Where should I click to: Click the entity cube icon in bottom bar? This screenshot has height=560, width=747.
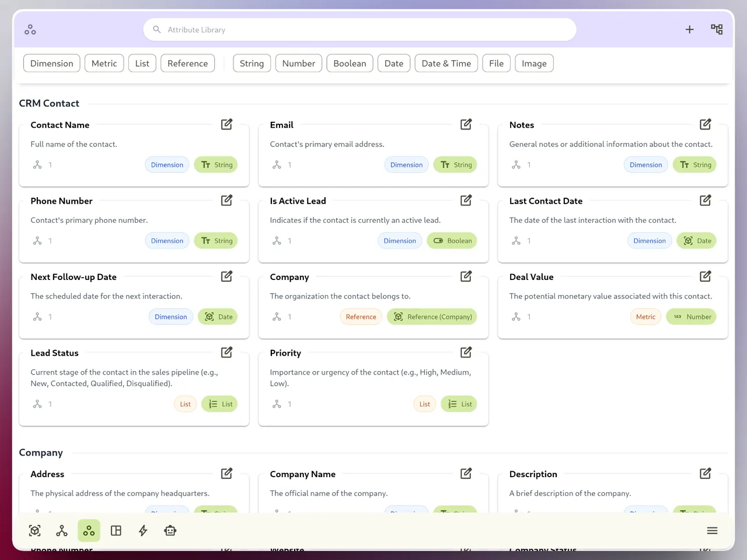pyautogui.click(x=35, y=531)
